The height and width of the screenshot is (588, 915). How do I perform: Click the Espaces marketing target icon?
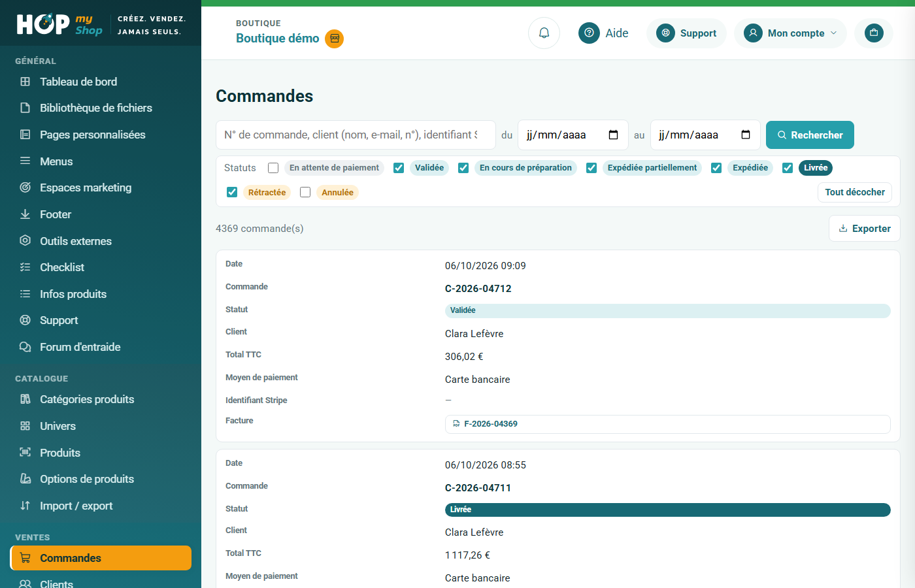(25, 188)
